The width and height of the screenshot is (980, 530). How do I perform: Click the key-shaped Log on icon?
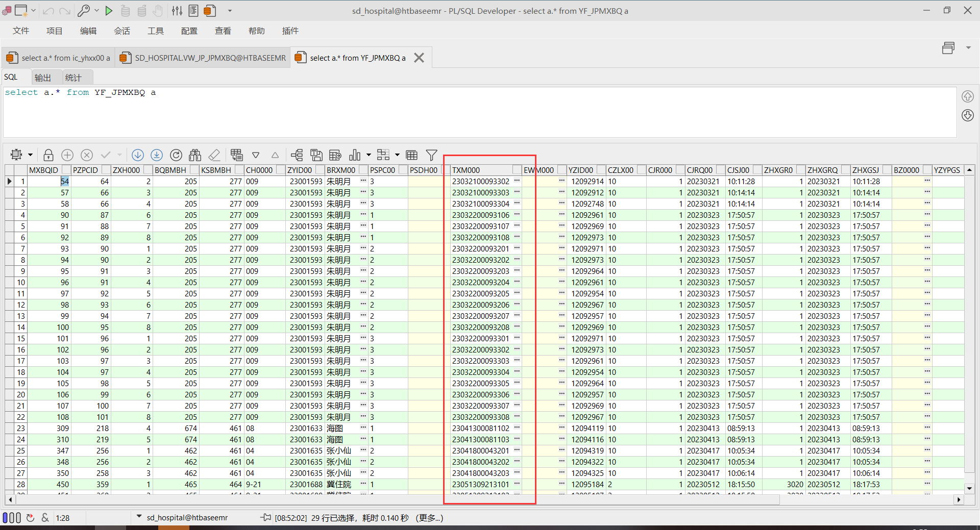coord(84,11)
